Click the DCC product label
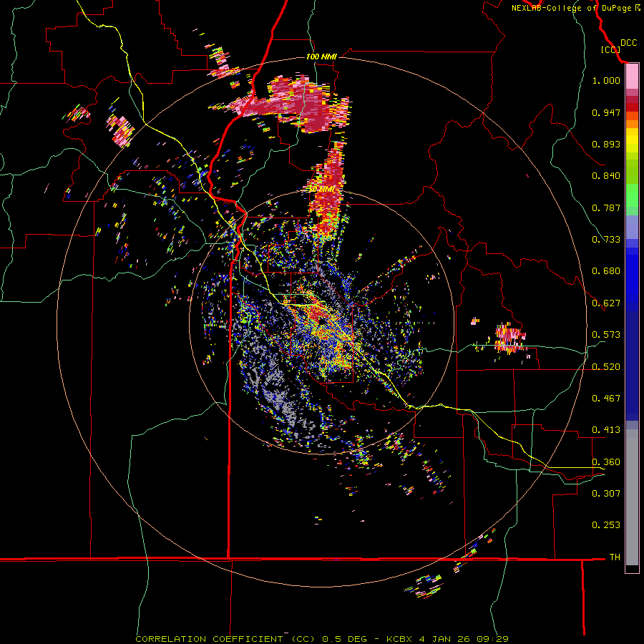This screenshot has width=644, height=644. coord(629,43)
